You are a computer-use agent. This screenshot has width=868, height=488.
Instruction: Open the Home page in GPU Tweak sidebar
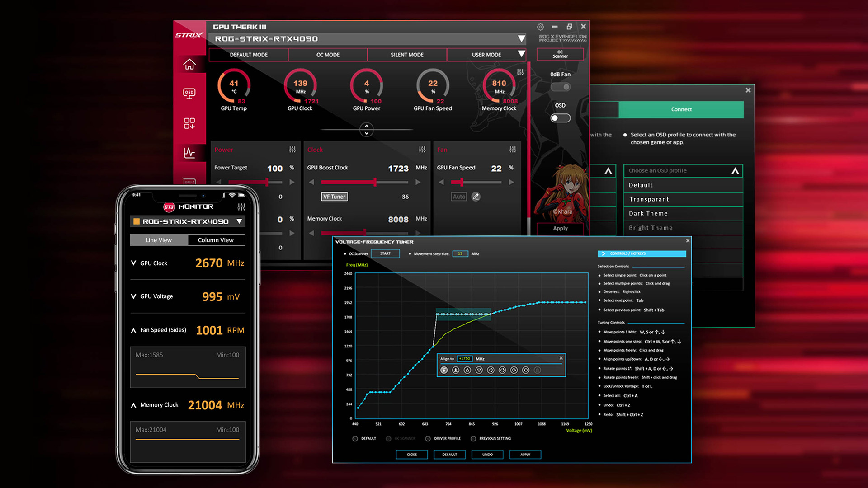189,65
